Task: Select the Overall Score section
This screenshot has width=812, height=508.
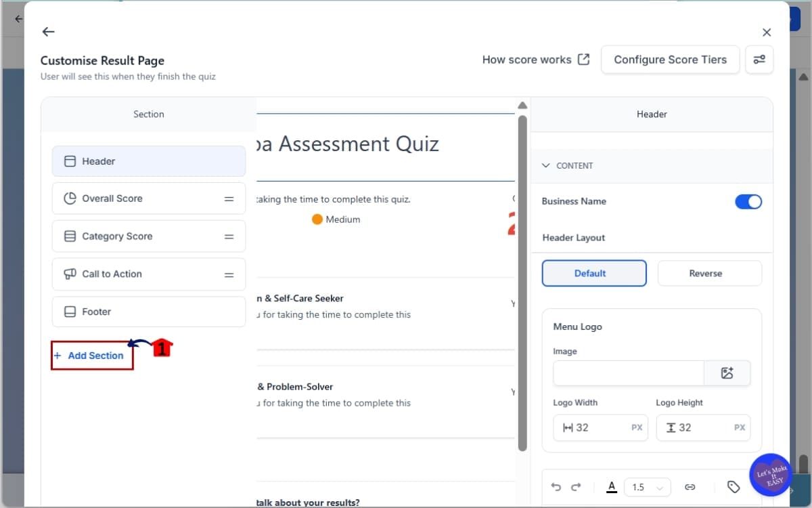Action: tap(149, 198)
